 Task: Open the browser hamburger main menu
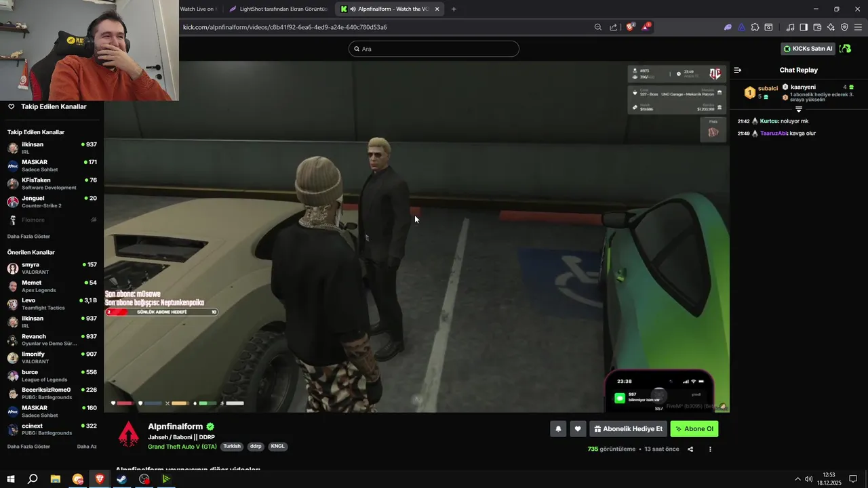(x=858, y=27)
